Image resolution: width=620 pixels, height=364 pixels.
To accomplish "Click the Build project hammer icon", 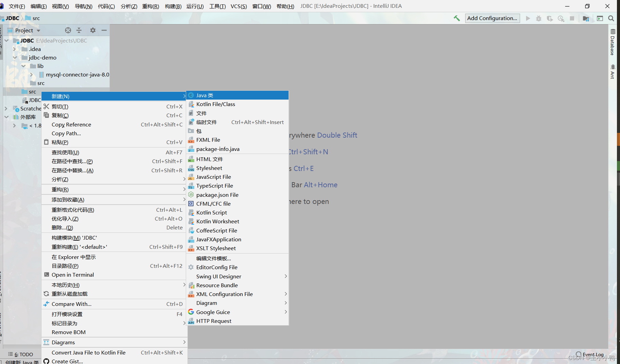I will [x=457, y=18].
